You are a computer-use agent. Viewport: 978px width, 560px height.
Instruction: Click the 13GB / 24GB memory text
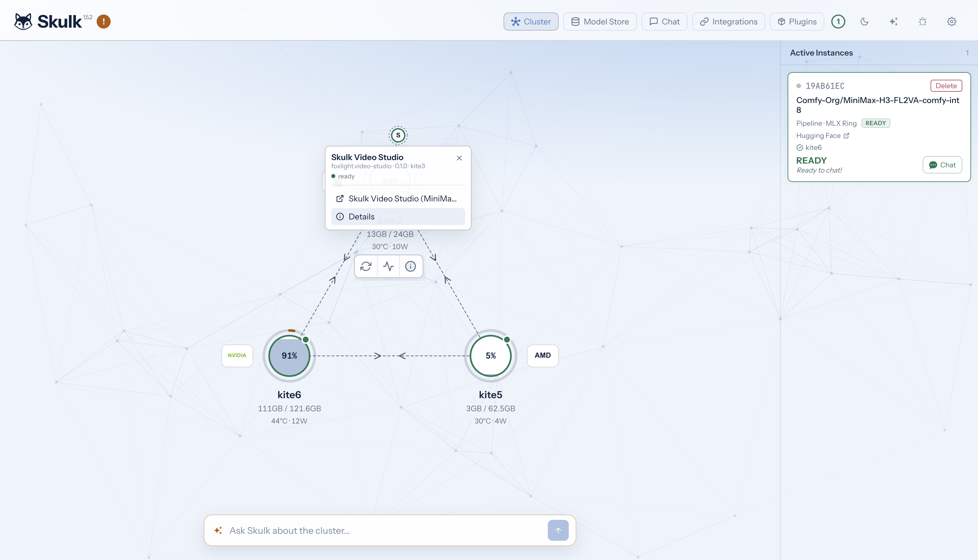[390, 234]
